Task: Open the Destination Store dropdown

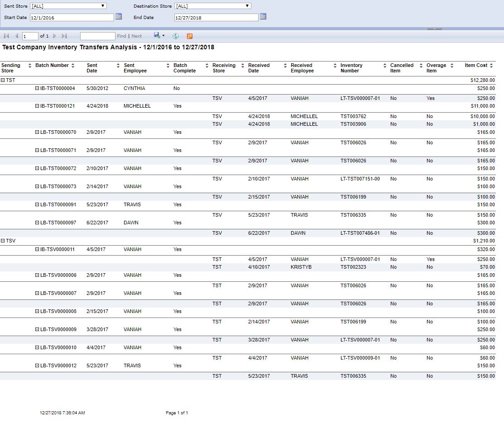Action: [212, 6]
